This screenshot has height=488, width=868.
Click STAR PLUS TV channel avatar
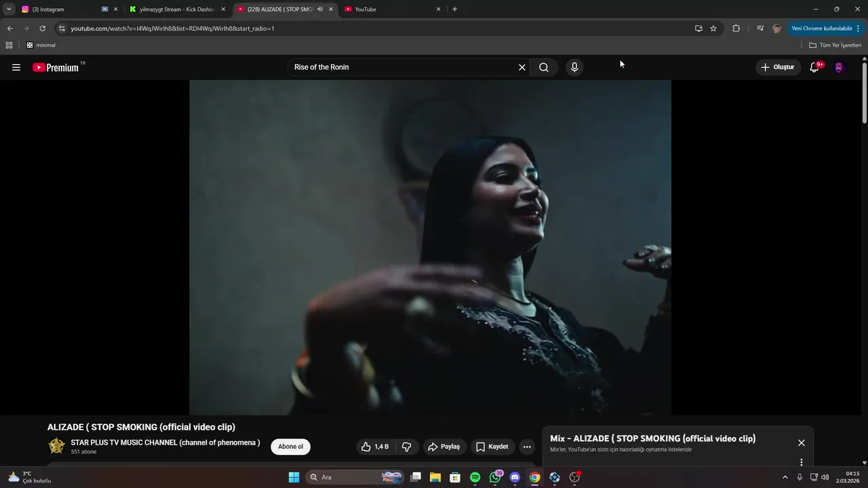(x=56, y=446)
